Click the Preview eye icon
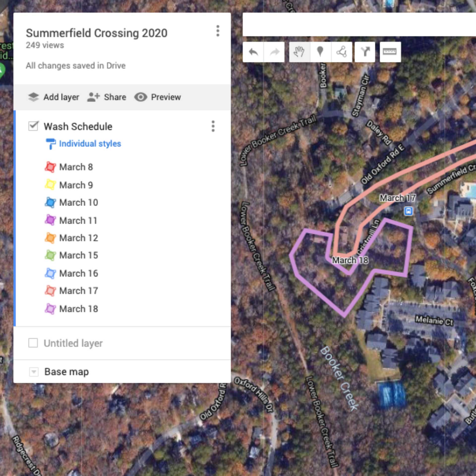 click(141, 97)
